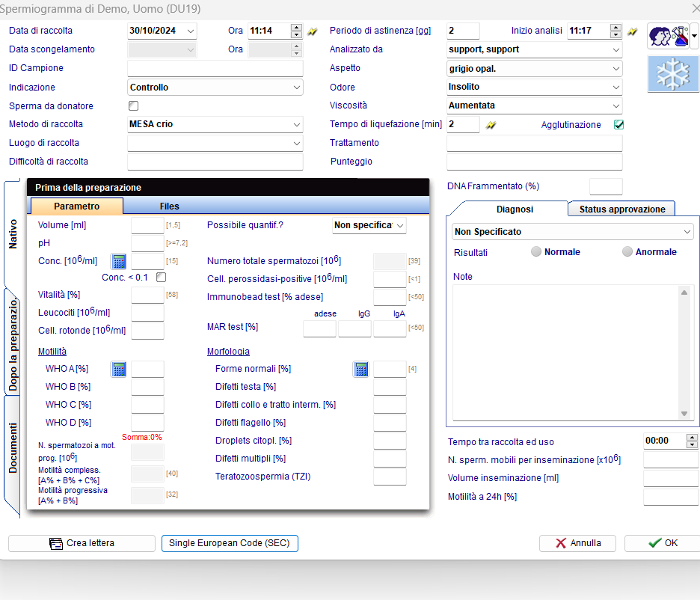700x600 pixels.
Task: Click the Morfologia underlined link
Action: 228,352
